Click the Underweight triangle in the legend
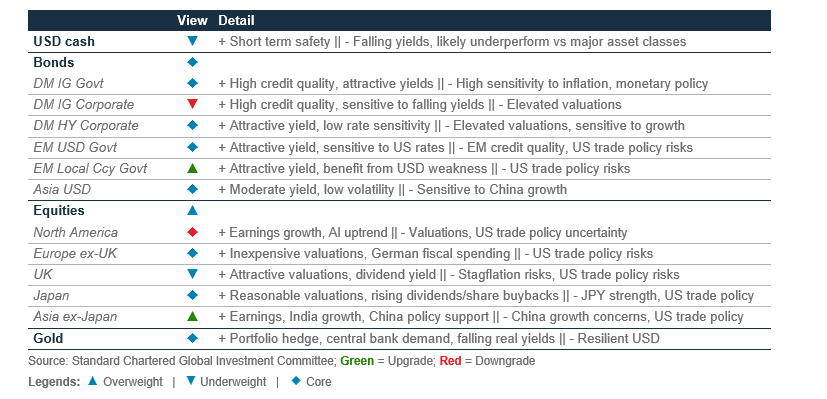827x399 pixels. point(190,381)
